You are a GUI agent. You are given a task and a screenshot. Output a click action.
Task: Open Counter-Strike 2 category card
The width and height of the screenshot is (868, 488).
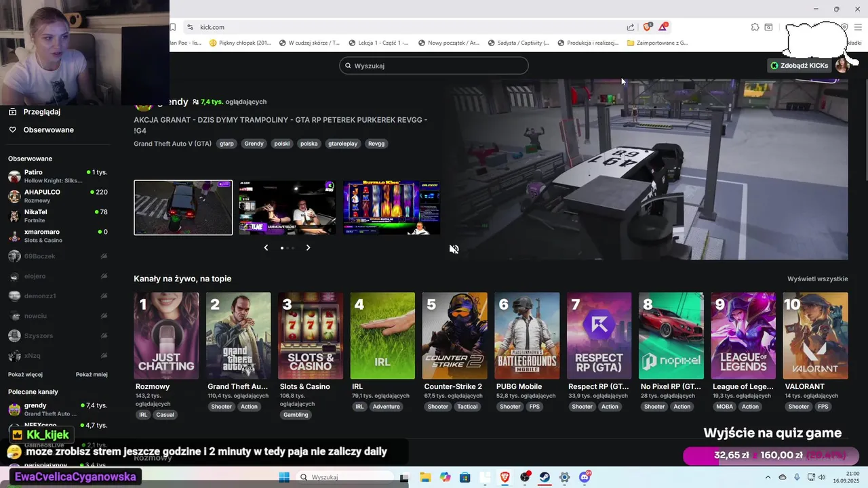(454, 335)
